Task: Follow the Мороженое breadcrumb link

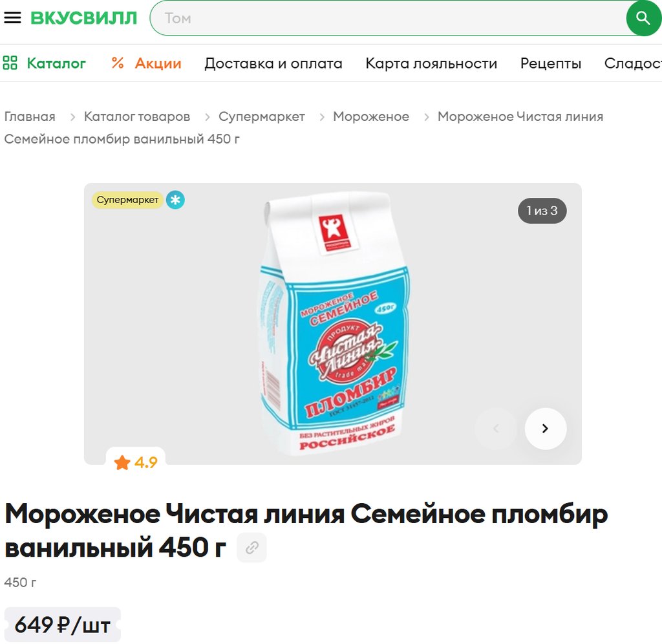Action: pyautogui.click(x=370, y=116)
